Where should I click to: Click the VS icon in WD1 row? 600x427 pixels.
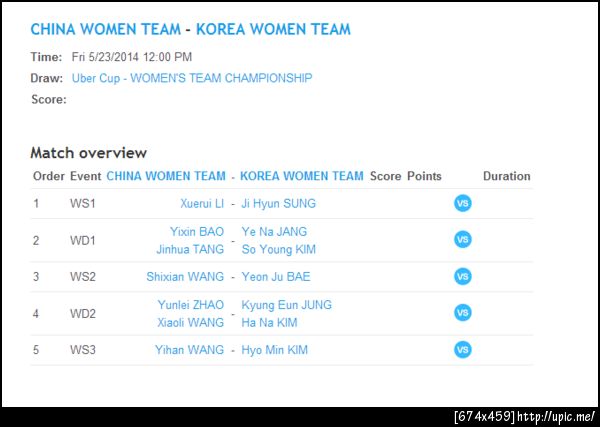coord(462,240)
